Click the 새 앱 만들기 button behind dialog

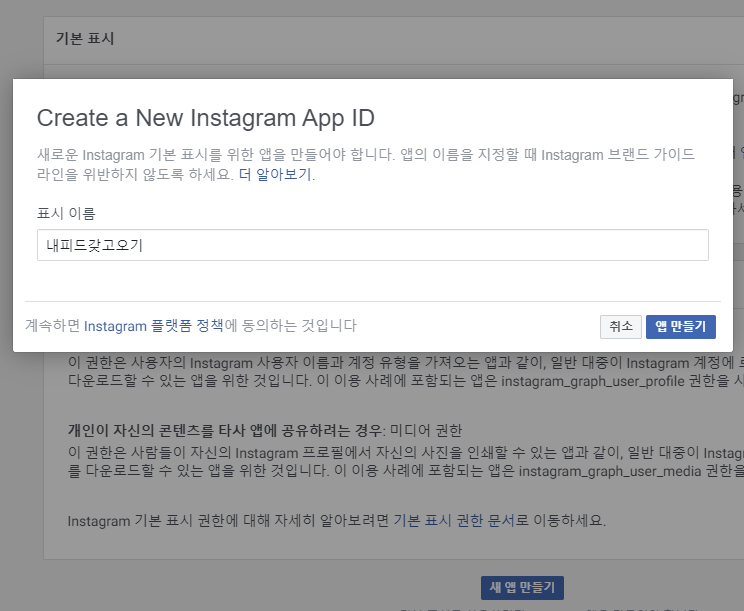point(522,588)
